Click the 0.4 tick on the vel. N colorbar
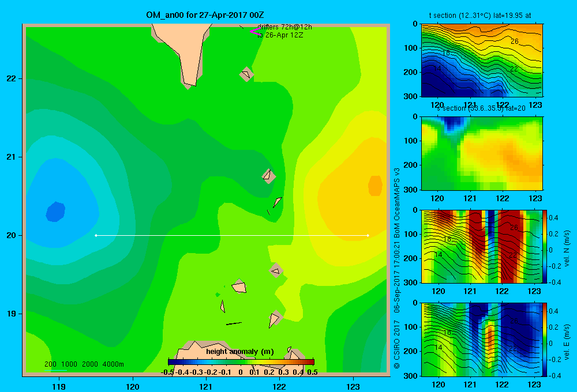 [x=553, y=218]
